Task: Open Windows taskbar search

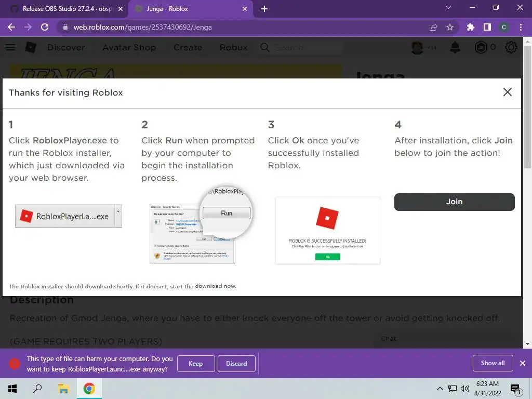Action: point(37,389)
